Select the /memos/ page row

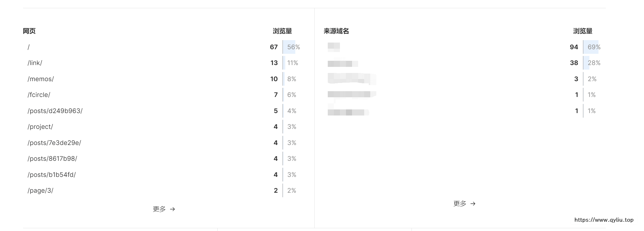click(x=41, y=79)
